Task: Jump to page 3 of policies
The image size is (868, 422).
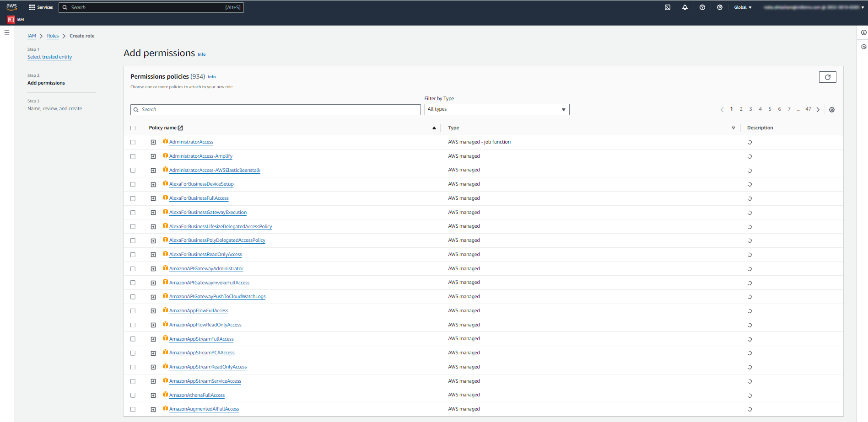Action: 750,109
